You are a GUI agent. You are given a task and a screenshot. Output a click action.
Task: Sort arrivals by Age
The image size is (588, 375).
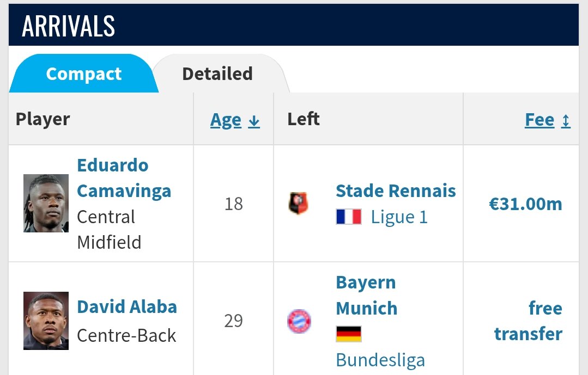[226, 120]
